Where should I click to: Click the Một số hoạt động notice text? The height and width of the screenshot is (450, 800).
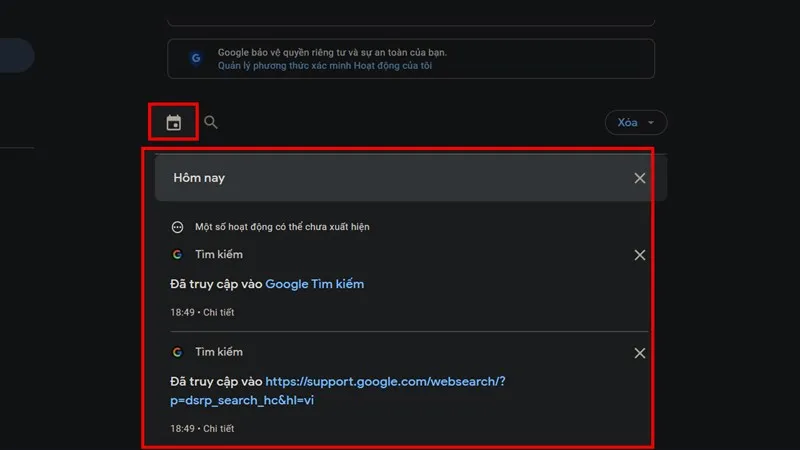coord(282,227)
